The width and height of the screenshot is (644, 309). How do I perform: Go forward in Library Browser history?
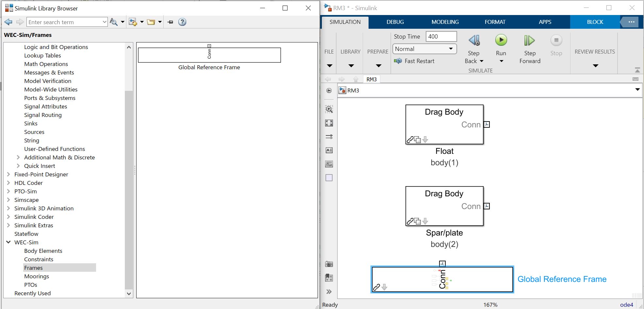click(x=20, y=22)
